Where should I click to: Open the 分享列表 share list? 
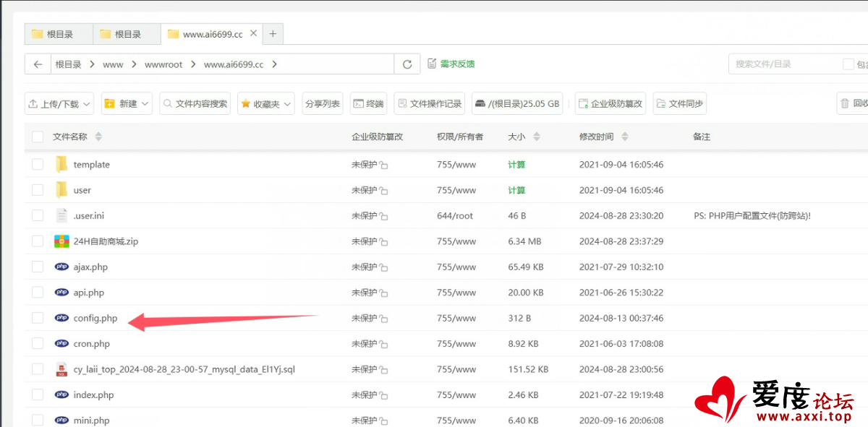click(323, 103)
